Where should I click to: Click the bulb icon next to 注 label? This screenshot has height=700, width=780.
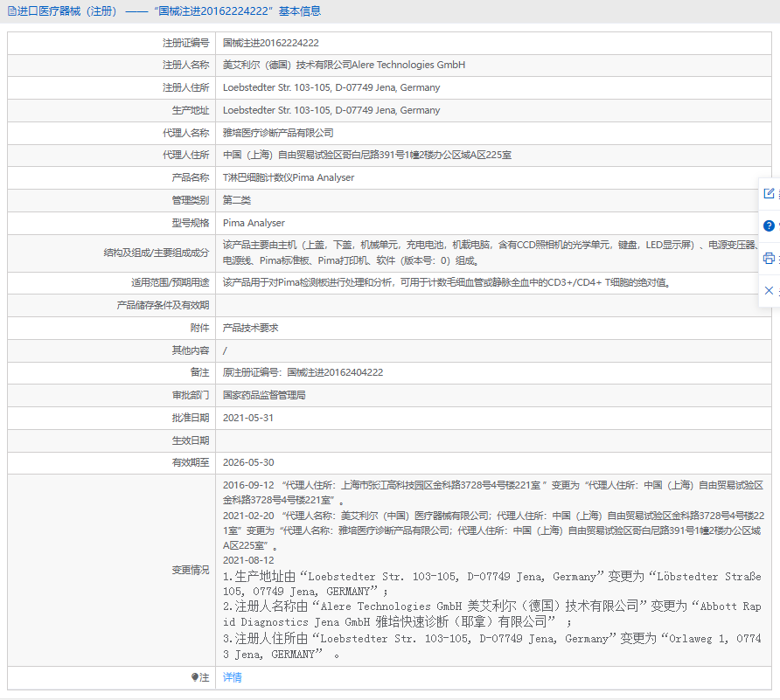(x=194, y=677)
